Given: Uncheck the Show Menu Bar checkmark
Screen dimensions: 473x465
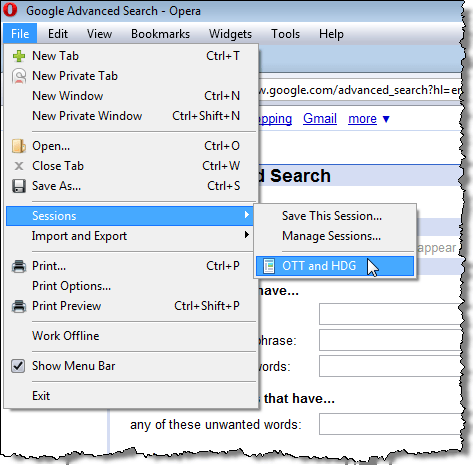Looking at the screenshot, I should [18, 366].
